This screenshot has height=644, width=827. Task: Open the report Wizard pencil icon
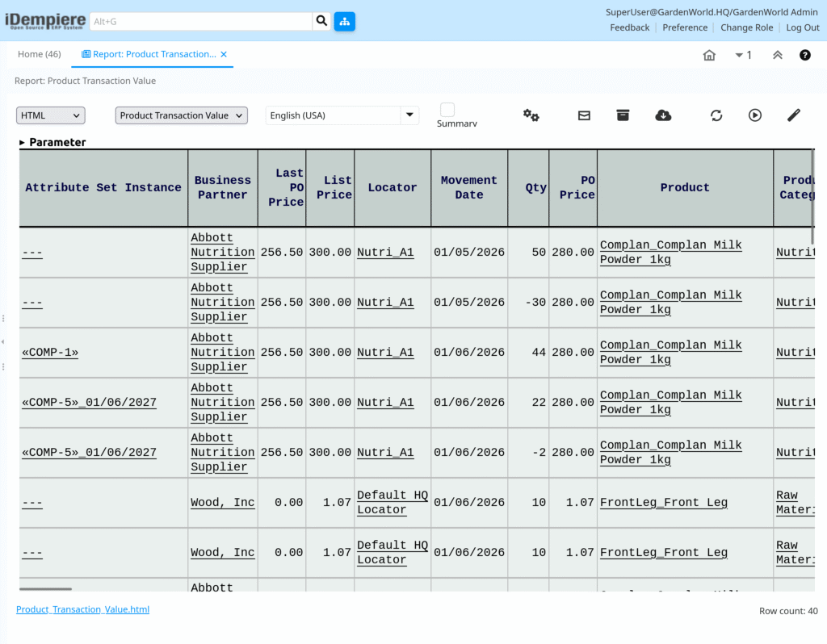[x=793, y=115]
